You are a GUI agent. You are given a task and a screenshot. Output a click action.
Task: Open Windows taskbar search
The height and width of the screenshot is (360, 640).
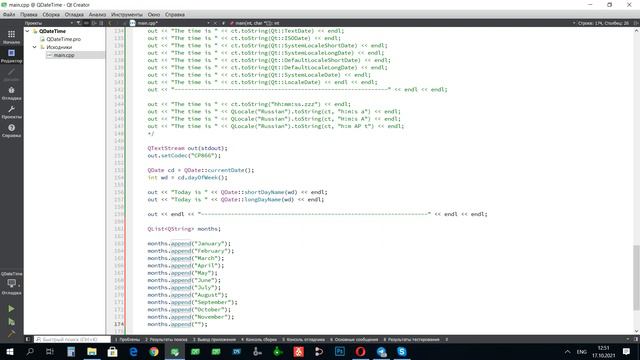30,351
